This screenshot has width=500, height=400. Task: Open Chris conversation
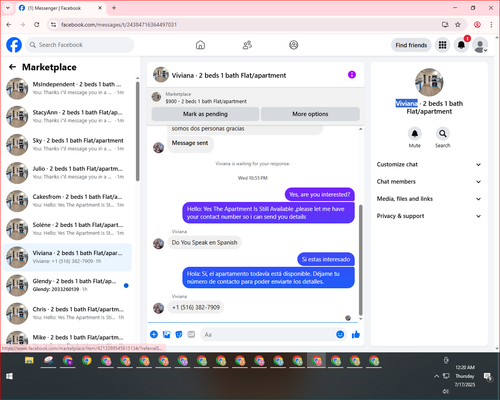tap(67, 313)
